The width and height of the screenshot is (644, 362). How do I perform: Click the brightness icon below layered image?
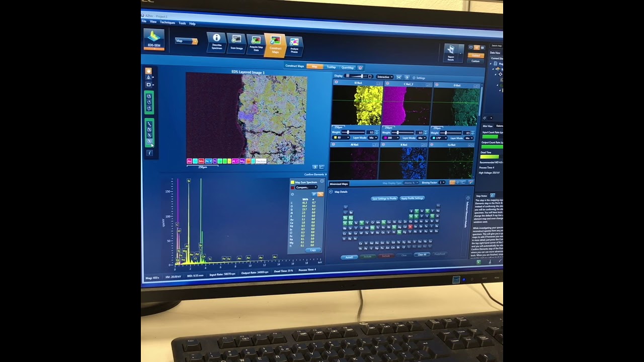315,167
